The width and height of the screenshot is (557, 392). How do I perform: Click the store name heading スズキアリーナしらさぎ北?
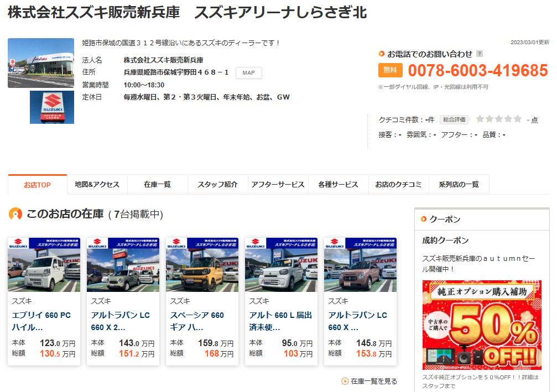click(280, 12)
